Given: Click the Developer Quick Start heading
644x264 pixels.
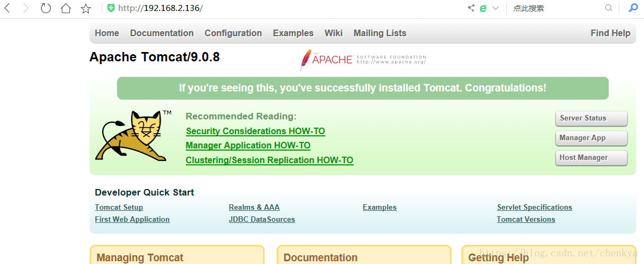Looking at the screenshot, I should click(144, 192).
